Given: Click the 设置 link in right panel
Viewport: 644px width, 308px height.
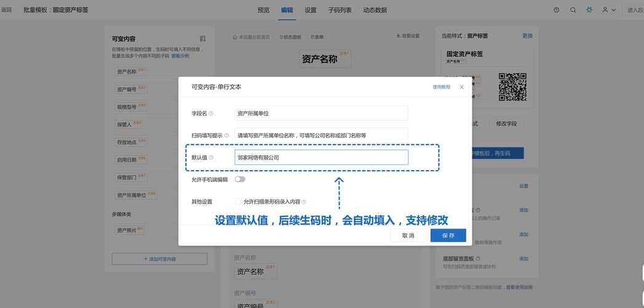Looking at the screenshot, I should coord(523,186).
